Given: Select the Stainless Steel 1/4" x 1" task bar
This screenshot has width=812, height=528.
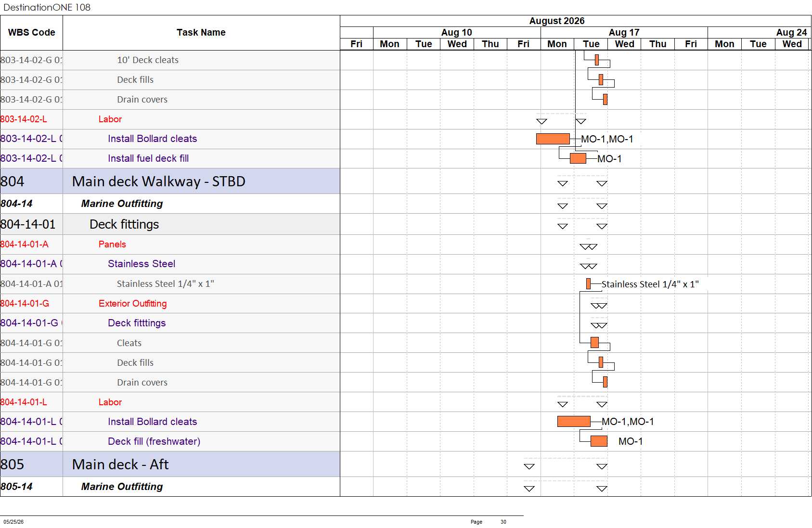Looking at the screenshot, I should (588, 284).
